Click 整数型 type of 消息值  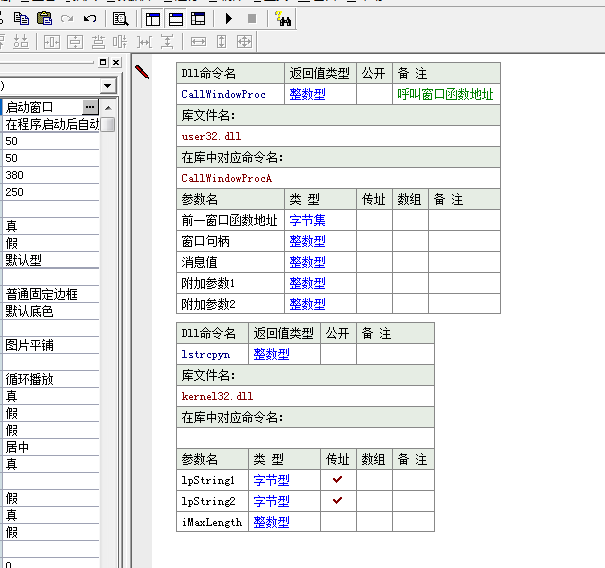(x=308, y=262)
